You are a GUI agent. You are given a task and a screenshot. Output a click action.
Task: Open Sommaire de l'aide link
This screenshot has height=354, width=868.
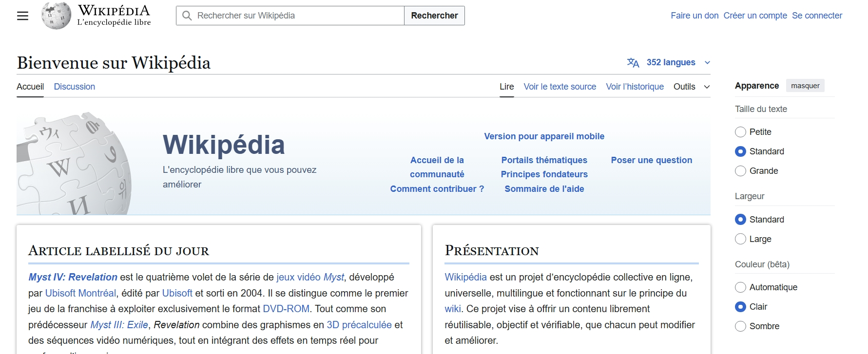click(544, 189)
